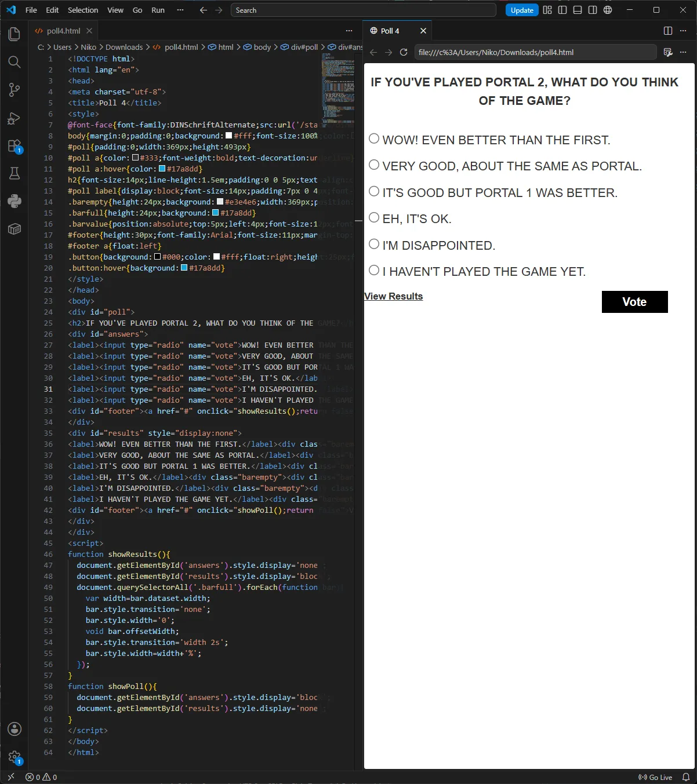The width and height of the screenshot is (697, 784).
Task: Close the poll4.html editor tab
Action: (89, 31)
